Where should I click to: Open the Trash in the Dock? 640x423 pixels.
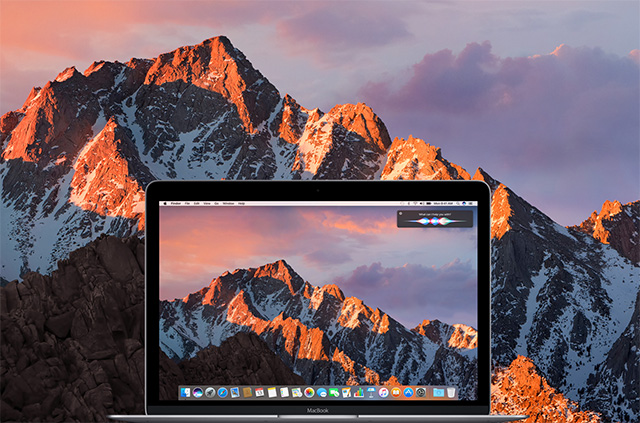pyautogui.click(x=451, y=392)
